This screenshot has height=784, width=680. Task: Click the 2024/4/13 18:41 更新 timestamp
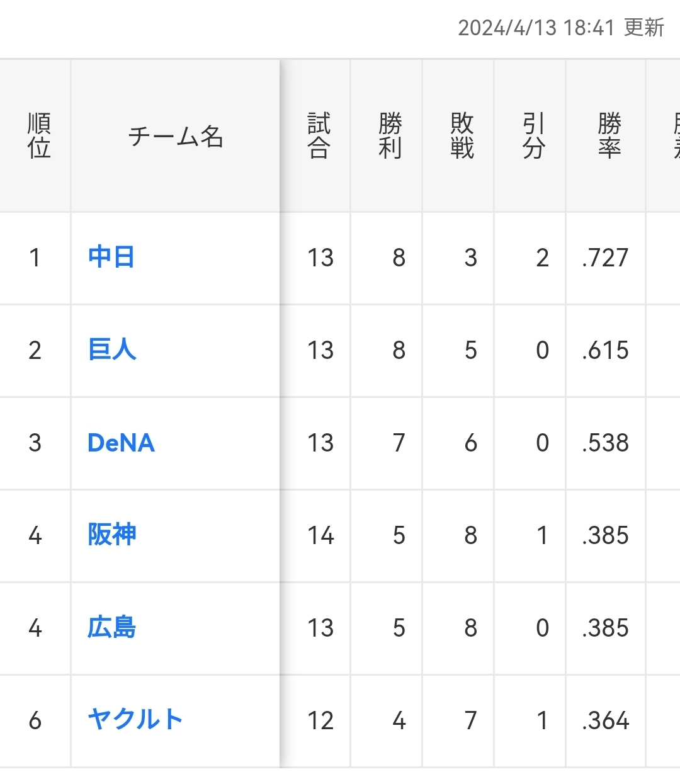pyautogui.click(x=561, y=28)
